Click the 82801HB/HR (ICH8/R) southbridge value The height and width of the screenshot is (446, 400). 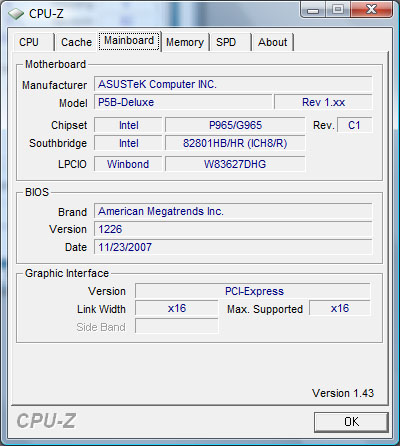[235, 143]
